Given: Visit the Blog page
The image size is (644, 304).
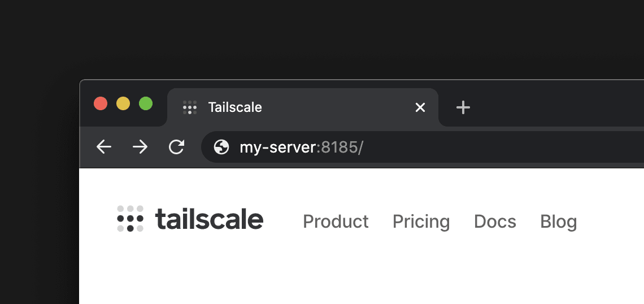Looking at the screenshot, I should (558, 222).
